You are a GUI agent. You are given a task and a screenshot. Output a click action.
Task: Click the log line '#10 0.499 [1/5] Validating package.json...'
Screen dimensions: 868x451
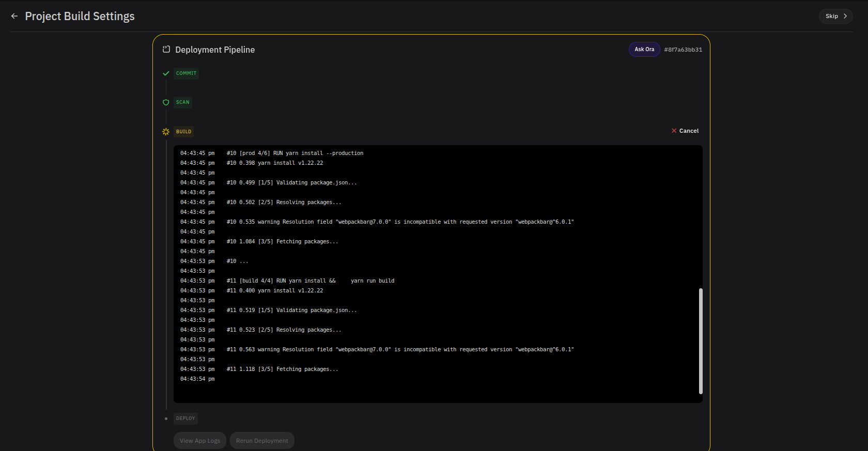(x=292, y=183)
